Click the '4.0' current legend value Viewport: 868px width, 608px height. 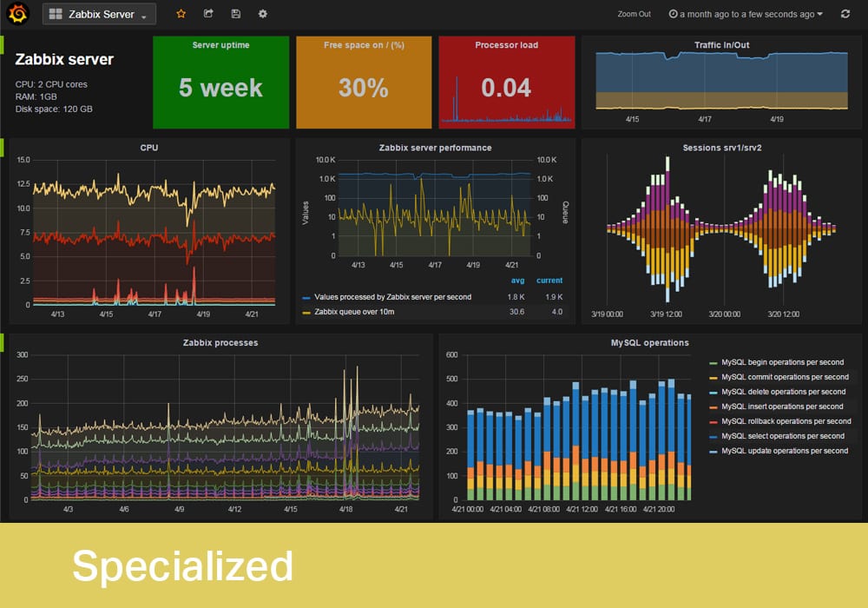557,312
